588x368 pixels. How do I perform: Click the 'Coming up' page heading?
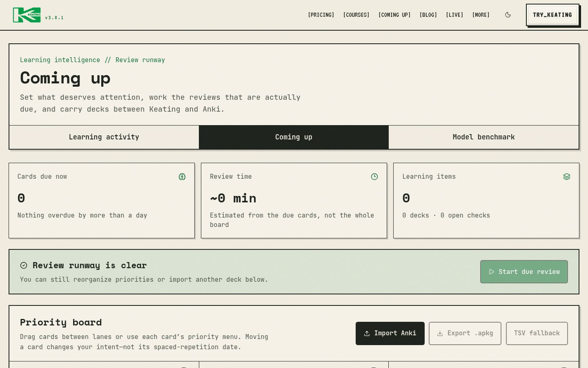pyautogui.click(x=65, y=78)
